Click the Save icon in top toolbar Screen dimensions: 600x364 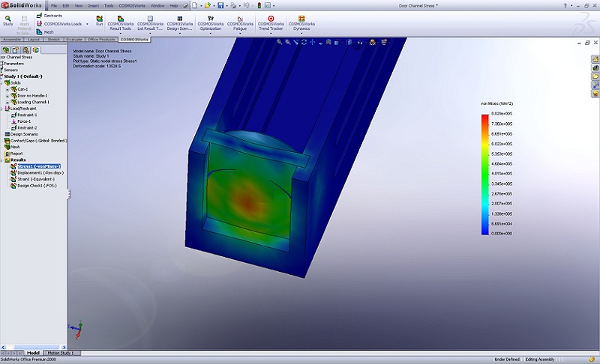click(x=220, y=5)
